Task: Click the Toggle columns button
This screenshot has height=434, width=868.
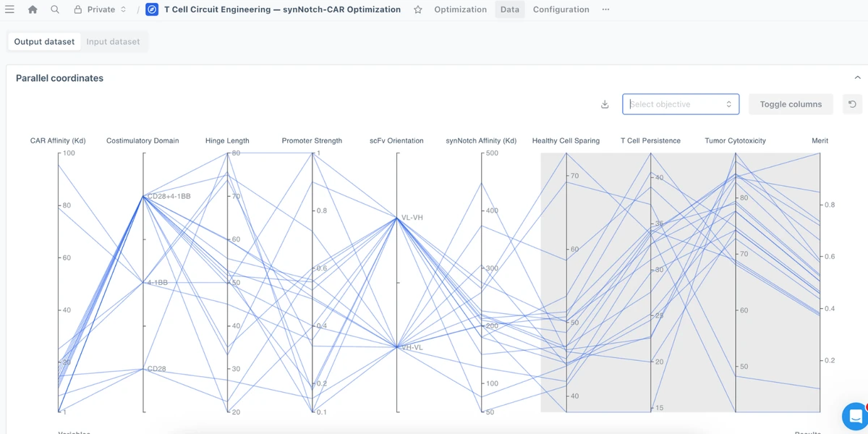Action: pyautogui.click(x=791, y=104)
